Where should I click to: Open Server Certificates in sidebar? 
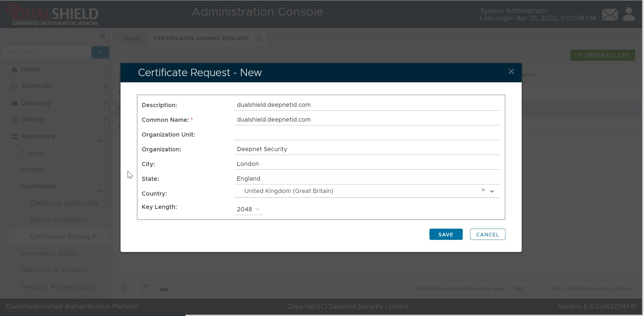tap(59, 220)
